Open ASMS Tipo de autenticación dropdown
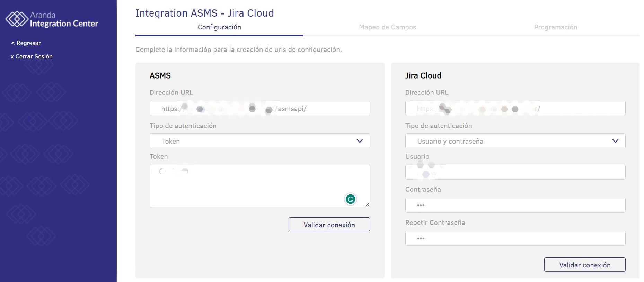The image size is (644, 282). pos(260,141)
